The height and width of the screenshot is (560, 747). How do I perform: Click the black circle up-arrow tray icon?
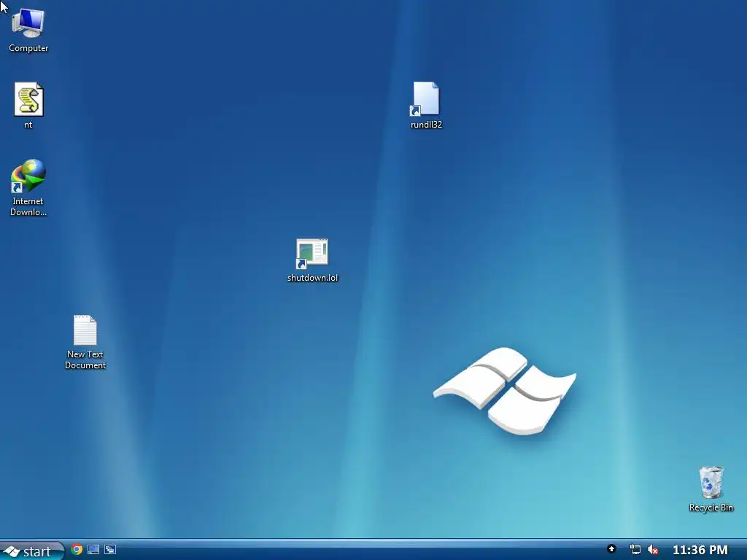tap(612, 549)
